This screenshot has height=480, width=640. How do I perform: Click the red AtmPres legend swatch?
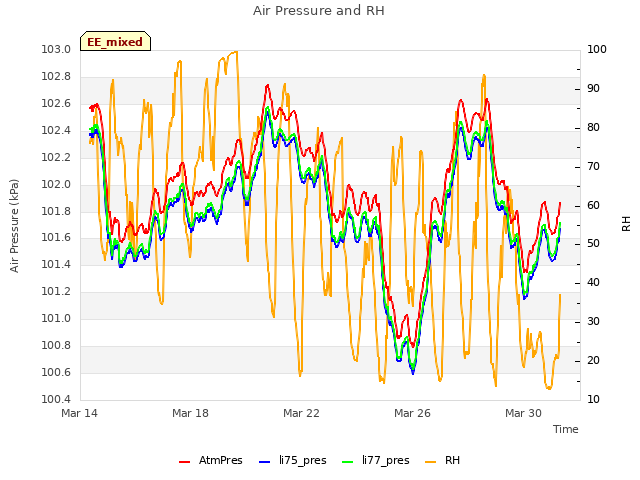point(184,462)
